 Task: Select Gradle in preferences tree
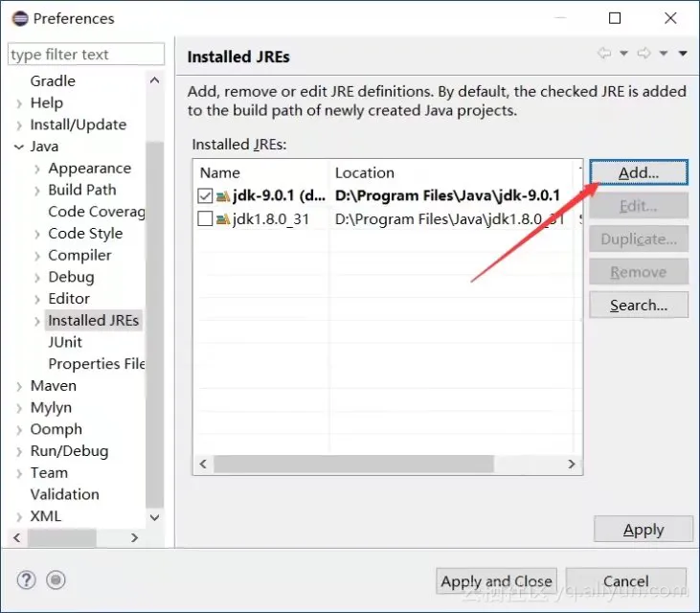click(x=53, y=81)
